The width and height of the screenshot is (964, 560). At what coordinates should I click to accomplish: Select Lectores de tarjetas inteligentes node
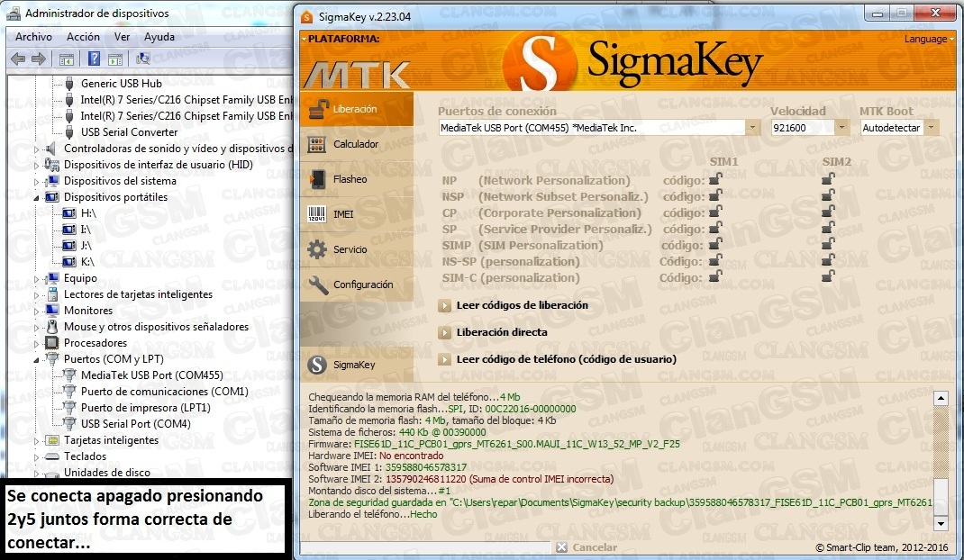click(x=139, y=294)
